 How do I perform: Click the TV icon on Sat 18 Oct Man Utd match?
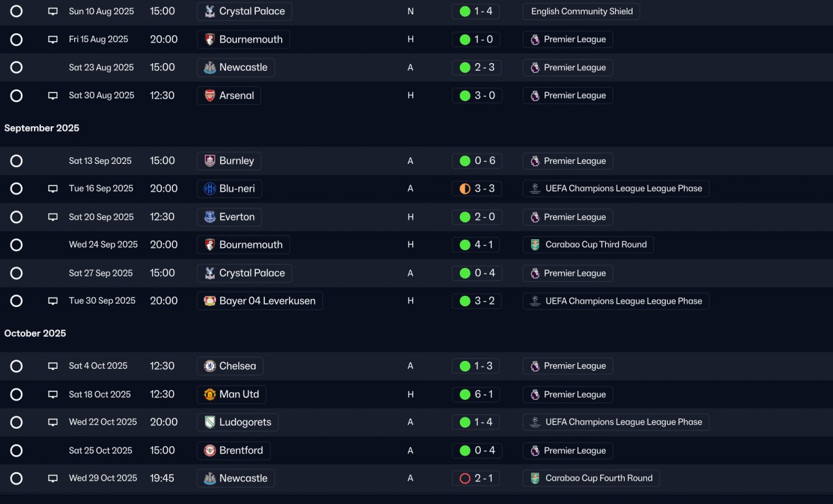53,394
